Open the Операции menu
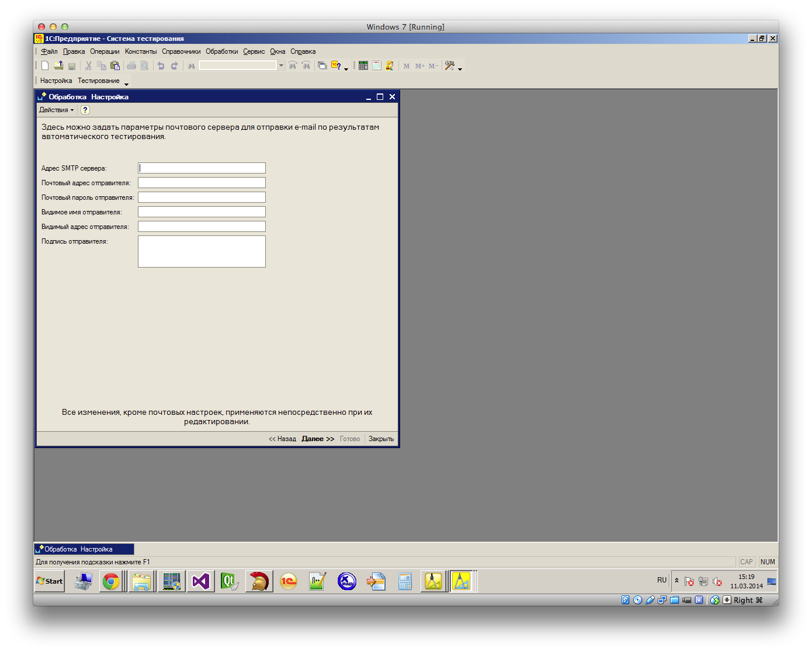The height and width of the screenshot is (652, 812). (105, 51)
